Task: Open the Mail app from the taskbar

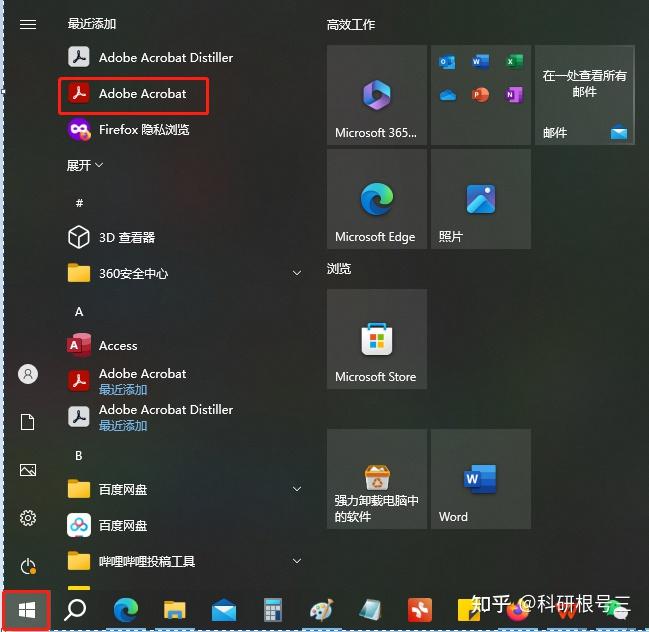Action: (x=224, y=610)
